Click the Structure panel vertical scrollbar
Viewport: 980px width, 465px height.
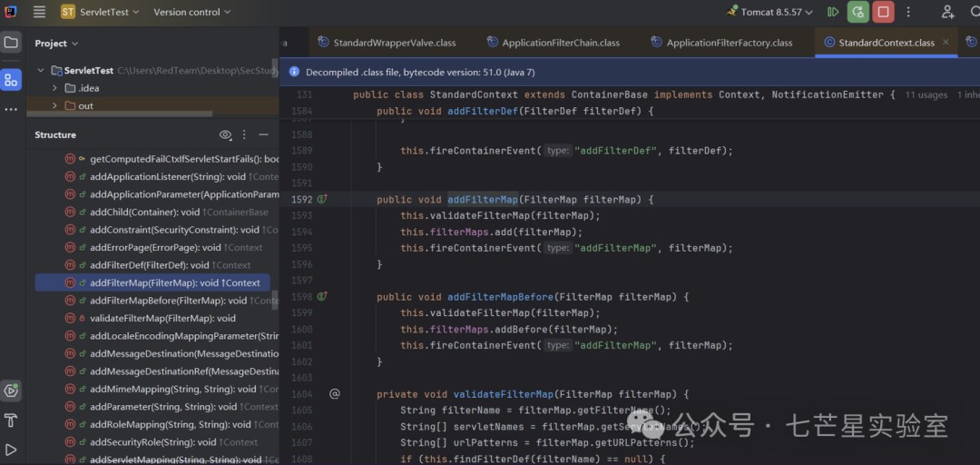pyautogui.click(x=274, y=299)
